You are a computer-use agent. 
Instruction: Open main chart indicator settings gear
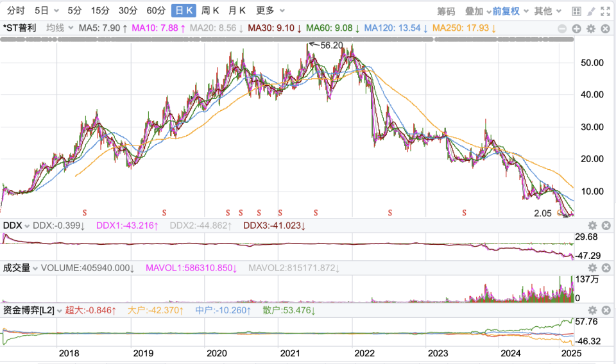click(x=591, y=29)
